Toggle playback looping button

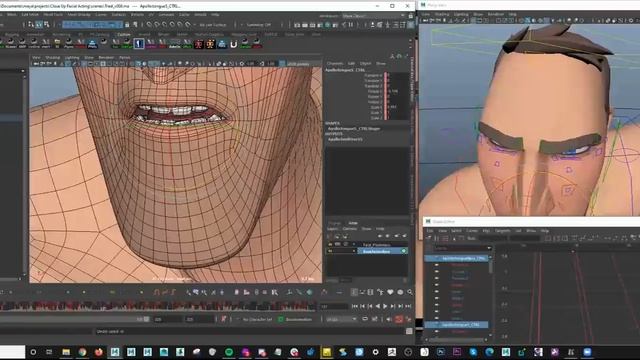point(365,319)
